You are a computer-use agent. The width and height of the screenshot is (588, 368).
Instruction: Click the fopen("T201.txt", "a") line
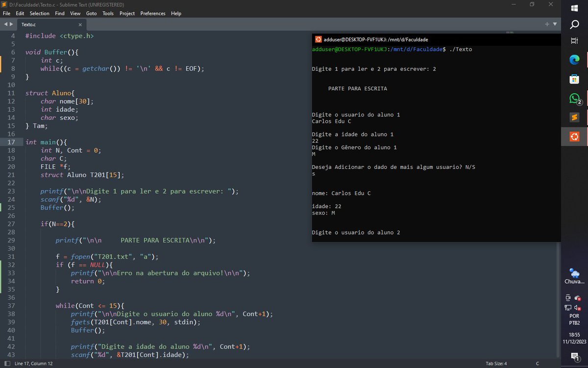pos(107,257)
